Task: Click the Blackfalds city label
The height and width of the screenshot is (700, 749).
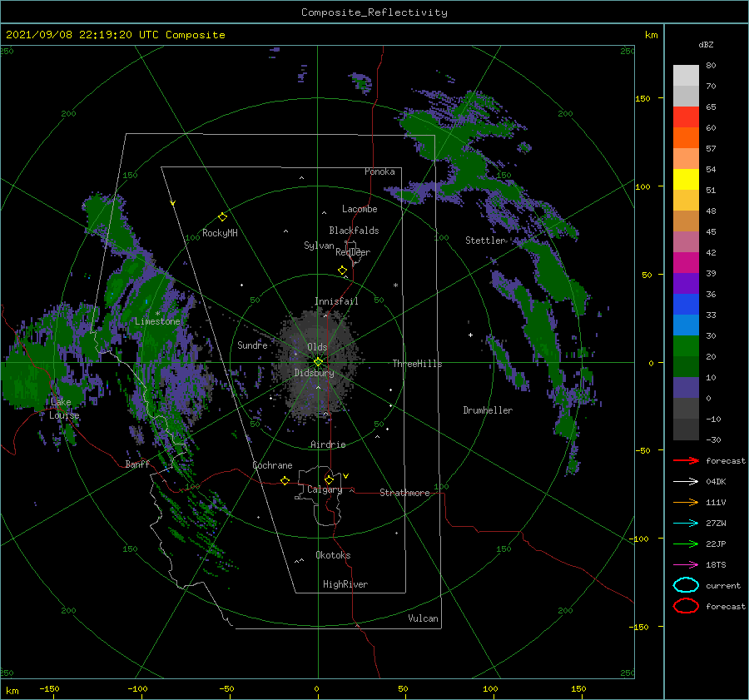Action: tap(354, 231)
